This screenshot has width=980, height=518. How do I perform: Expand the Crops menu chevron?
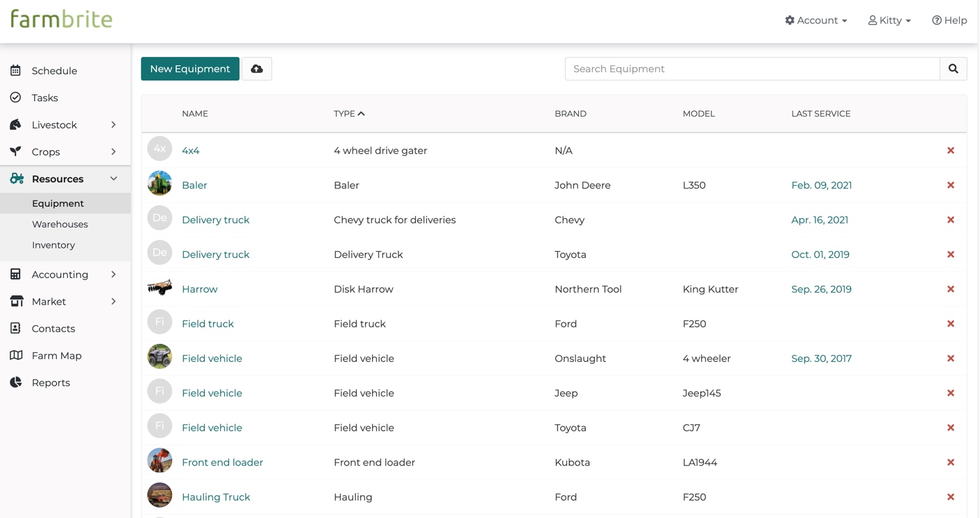114,152
